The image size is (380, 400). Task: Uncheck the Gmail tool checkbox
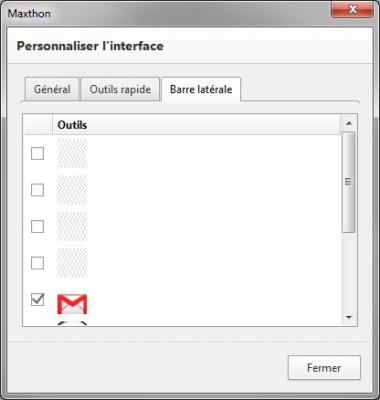tap(37, 300)
